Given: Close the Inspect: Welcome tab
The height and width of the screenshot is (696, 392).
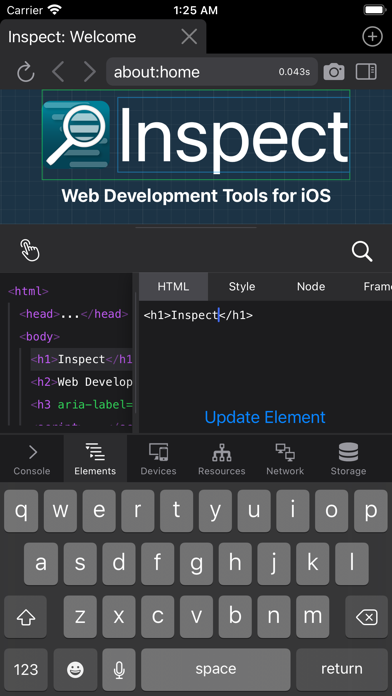Looking at the screenshot, I should (189, 37).
